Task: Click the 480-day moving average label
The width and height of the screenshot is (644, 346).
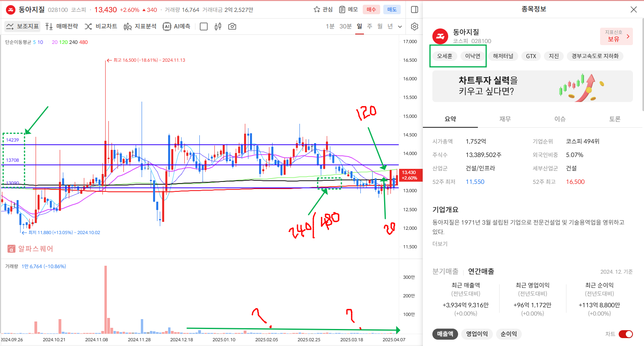Action: [83, 42]
